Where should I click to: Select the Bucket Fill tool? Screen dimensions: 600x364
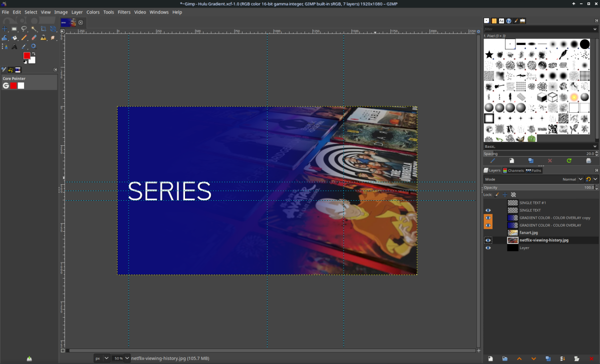coord(5,37)
